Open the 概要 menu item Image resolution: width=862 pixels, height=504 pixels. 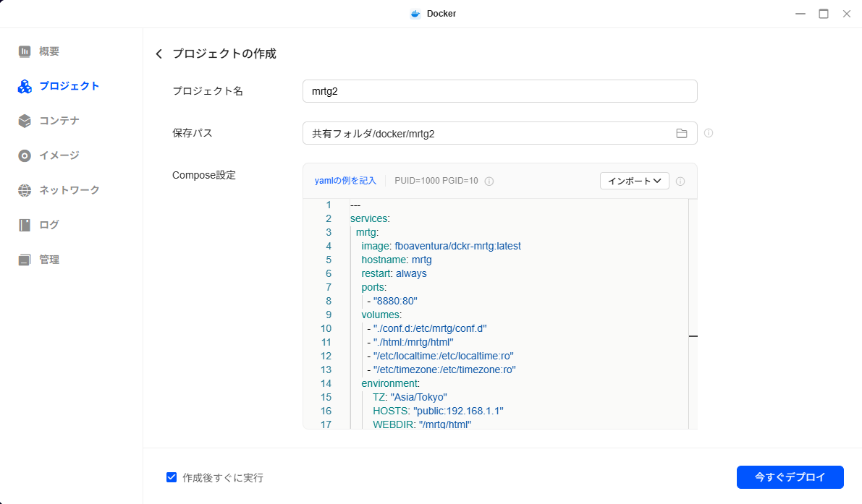click(49, 51)
